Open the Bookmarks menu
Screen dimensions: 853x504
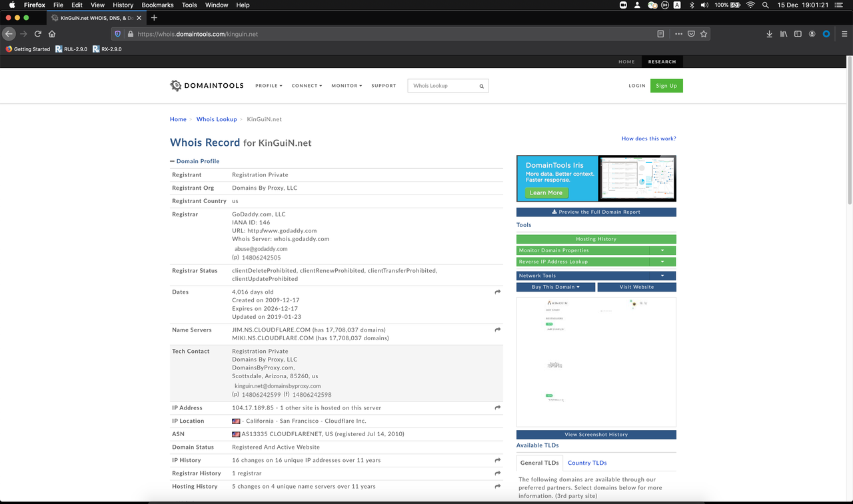pos(157,5)
